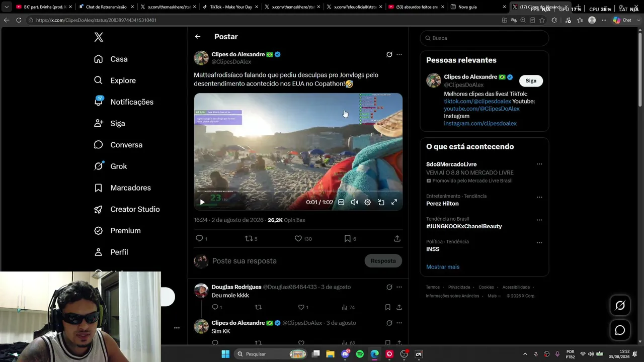Open more options for the main post
Screen dimensions: 644x362
[x=399, y=54]
